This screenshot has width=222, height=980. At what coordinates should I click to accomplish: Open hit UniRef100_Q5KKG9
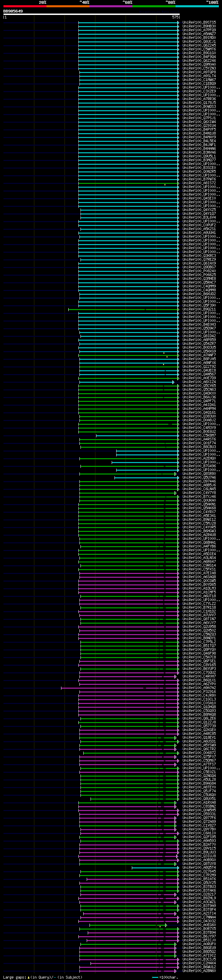coord(199,351)
